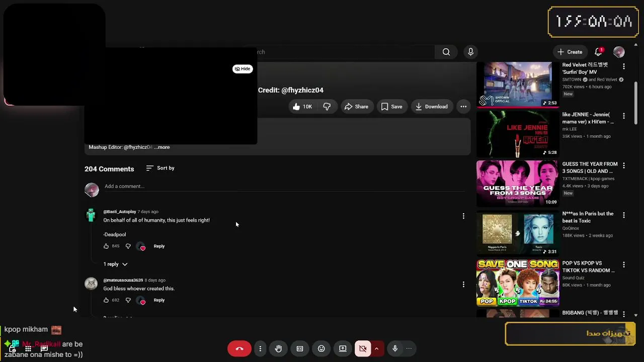Open 'SAVE ONE SONG' quiz thumbnail

pos(517,283)
